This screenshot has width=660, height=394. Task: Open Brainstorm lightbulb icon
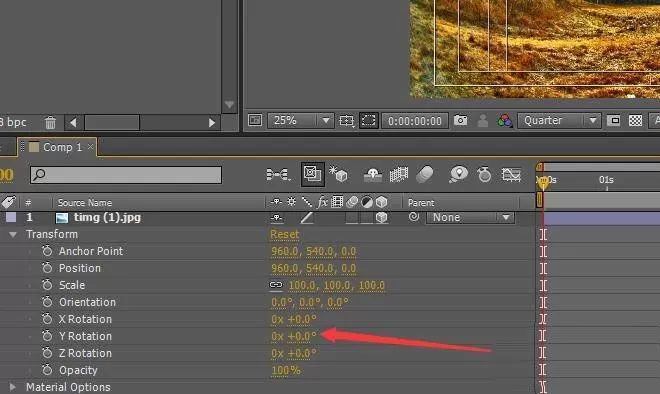tap(458, 174)
